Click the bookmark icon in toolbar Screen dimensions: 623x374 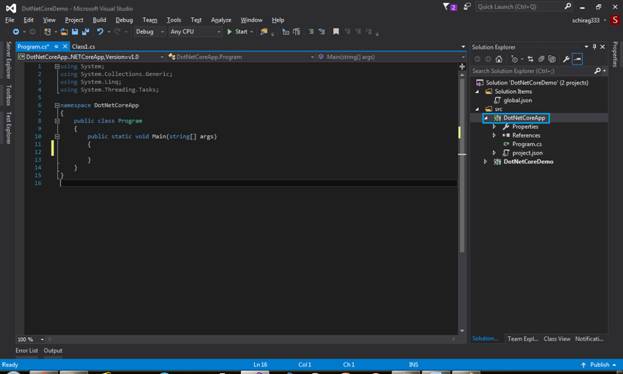(x=336, y=31)
